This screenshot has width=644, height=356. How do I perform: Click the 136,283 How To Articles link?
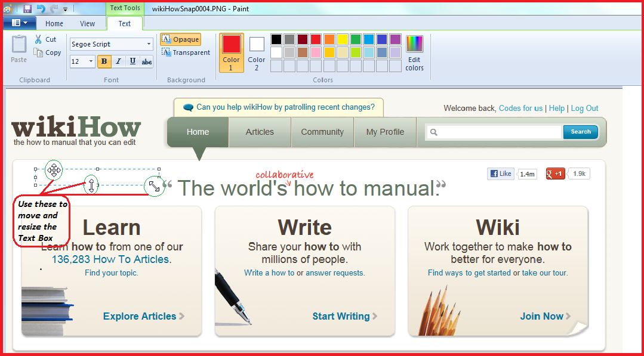click(110, 259)
